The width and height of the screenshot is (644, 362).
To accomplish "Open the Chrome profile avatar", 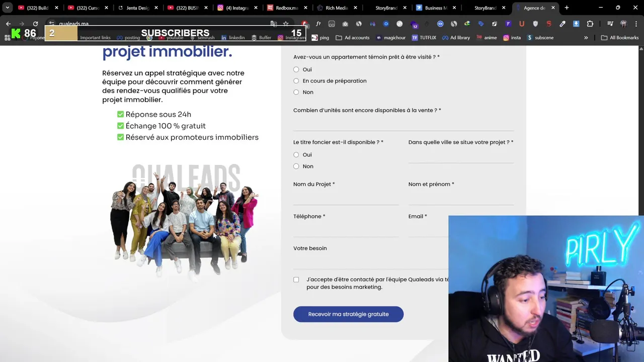I will [623, 24].
